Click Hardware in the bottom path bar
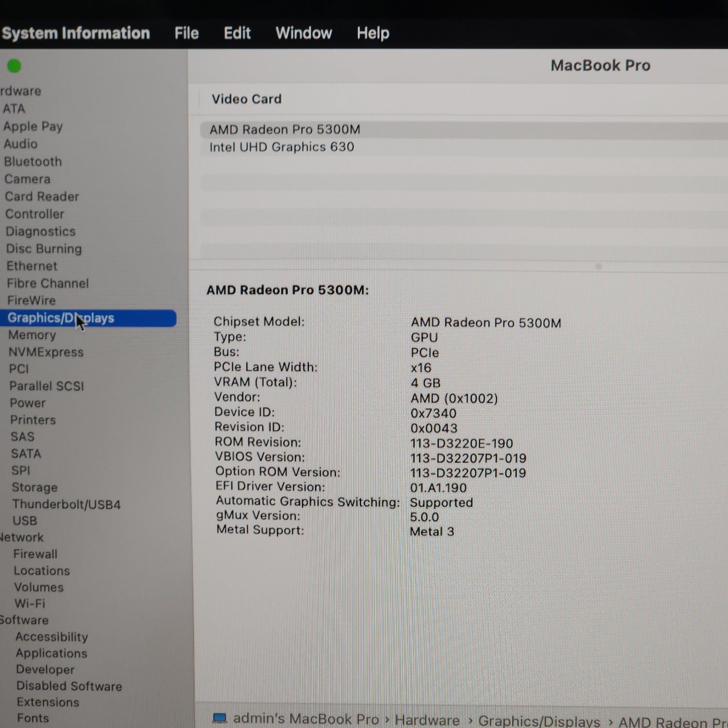Screen dimensions: 728x728 (x=427, y=720)
